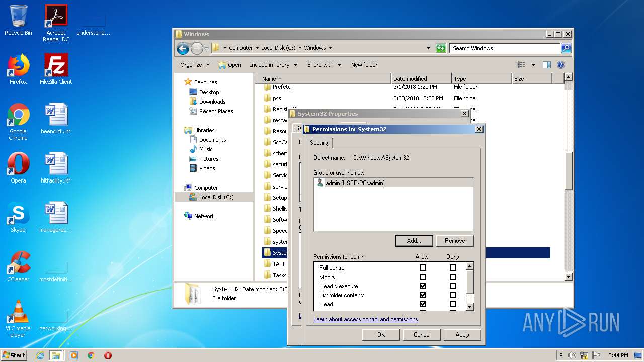The width and height of the screenshot is (644, 362).
Task: Click the Action Center flag tray icon
Action: coord(595,355)
